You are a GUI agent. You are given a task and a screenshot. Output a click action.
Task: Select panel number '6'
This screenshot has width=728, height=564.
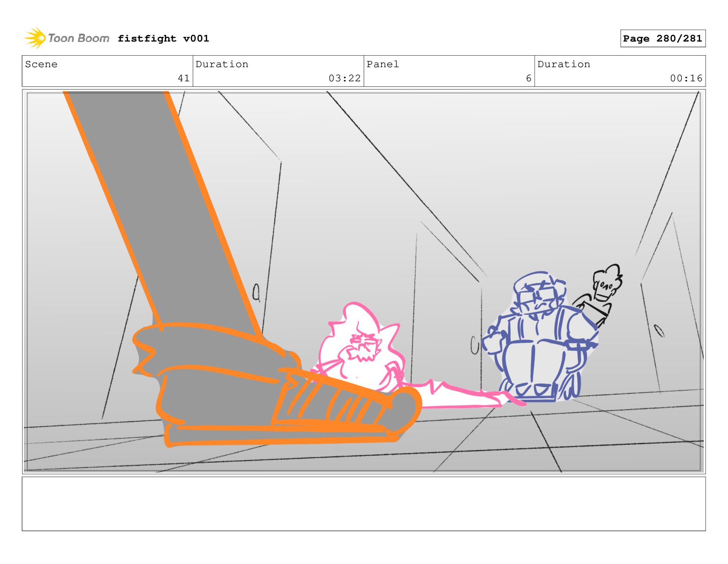point(528,78)
